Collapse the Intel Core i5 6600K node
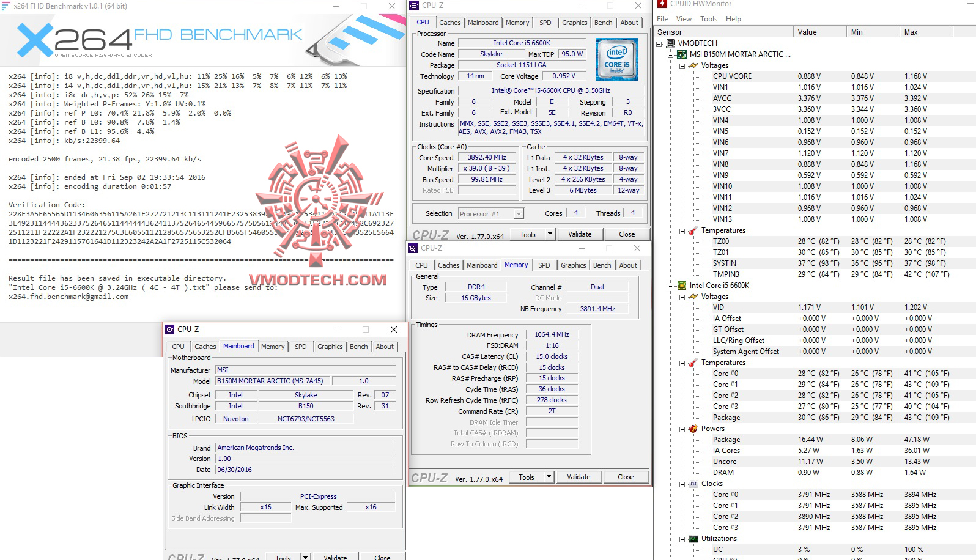Viewport: 976px width, 560px height. 670,286
